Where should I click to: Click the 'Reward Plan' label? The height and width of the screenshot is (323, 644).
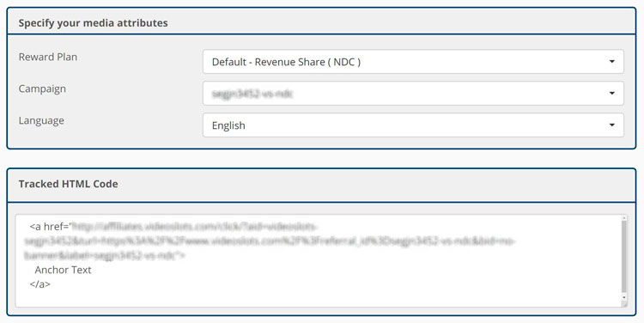[48, 57]
